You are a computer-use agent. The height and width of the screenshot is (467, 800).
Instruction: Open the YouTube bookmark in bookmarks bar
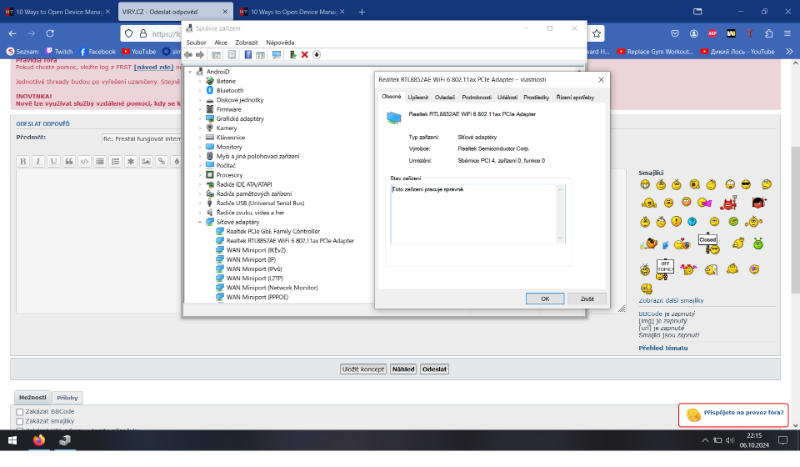139,52
